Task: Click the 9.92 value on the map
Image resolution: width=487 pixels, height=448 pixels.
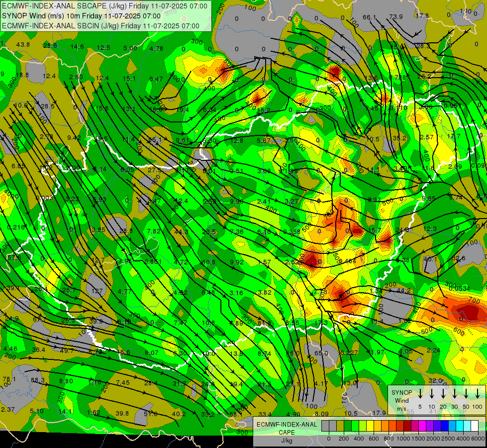Action: tap(237, 262)
